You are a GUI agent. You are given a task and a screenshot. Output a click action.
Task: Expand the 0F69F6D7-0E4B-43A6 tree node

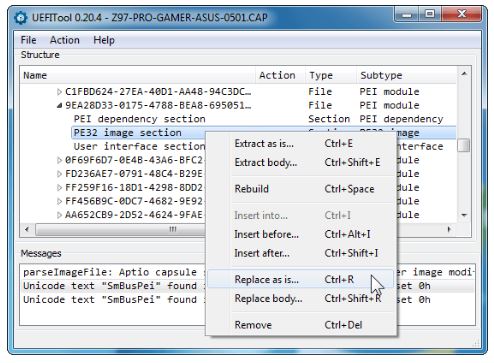tap(59, 160)
